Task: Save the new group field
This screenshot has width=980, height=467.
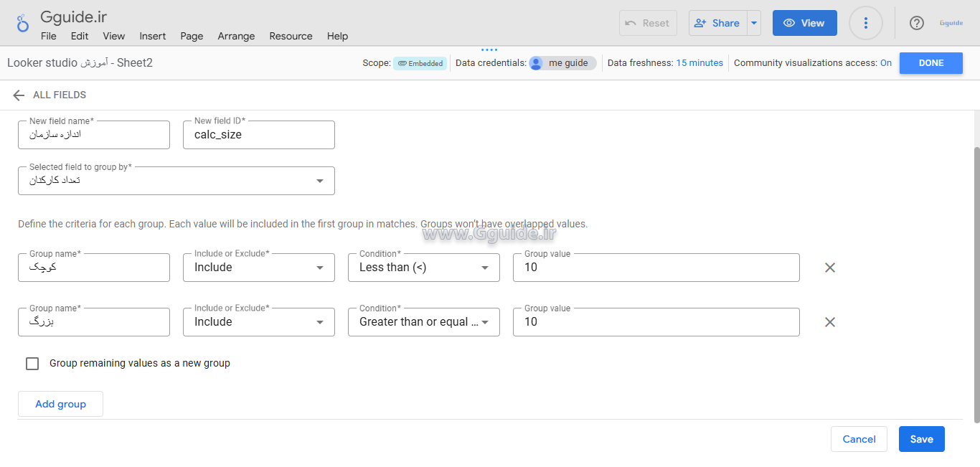Action: 921,439
